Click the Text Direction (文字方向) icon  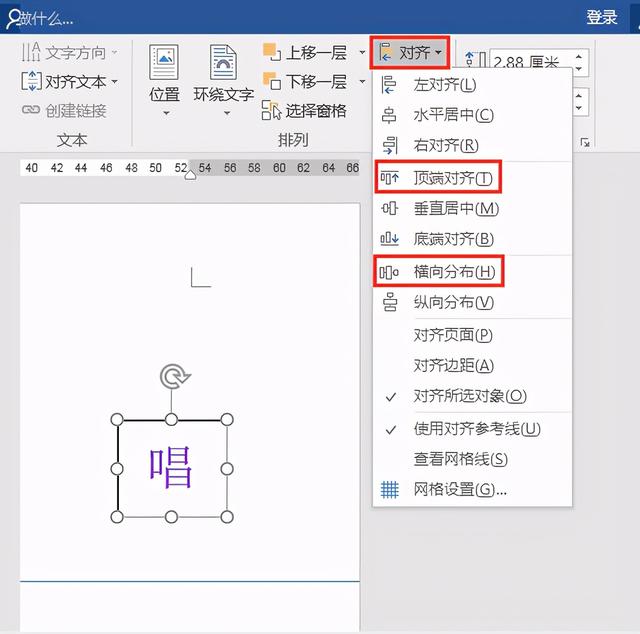point(31,52)
